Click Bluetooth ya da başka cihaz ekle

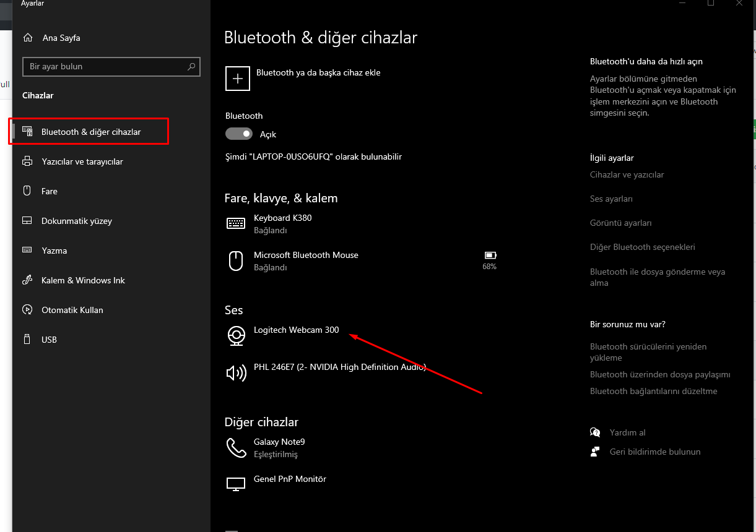pyautogui.click(x=318, y=72)
